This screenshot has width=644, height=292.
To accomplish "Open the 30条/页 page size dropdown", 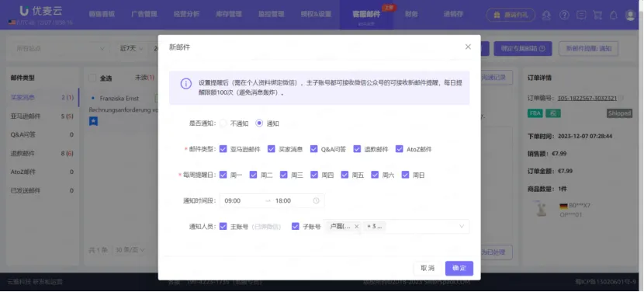I will (130, 249).
